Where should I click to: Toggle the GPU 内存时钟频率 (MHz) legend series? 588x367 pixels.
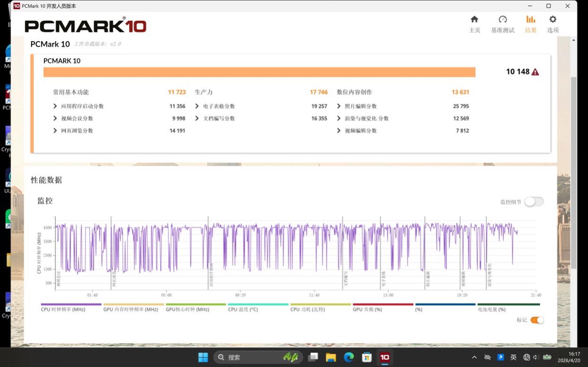tap(133, 307)
